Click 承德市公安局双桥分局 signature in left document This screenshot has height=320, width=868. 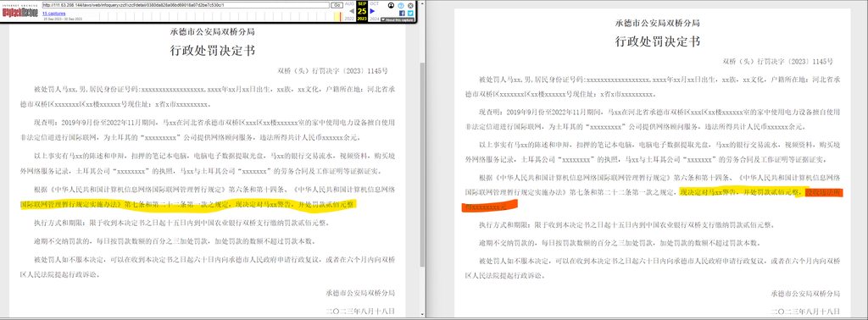(x=360, y=293)
